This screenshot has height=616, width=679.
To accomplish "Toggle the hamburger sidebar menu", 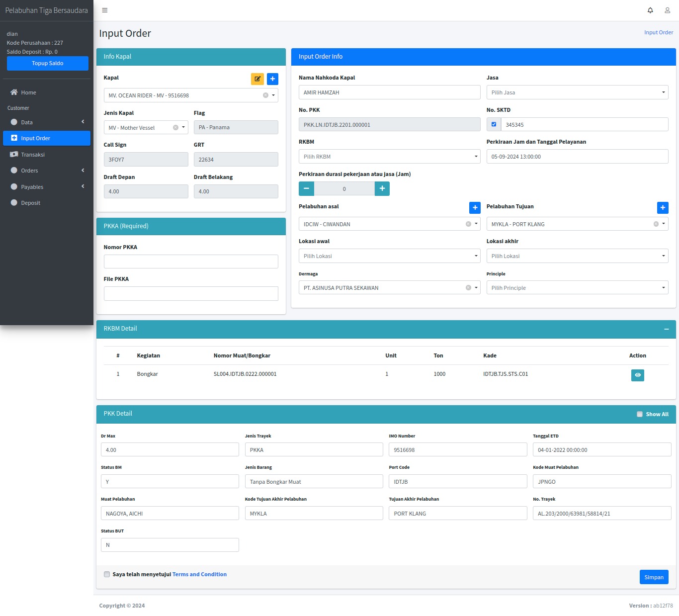I will [x=105, y=10].
